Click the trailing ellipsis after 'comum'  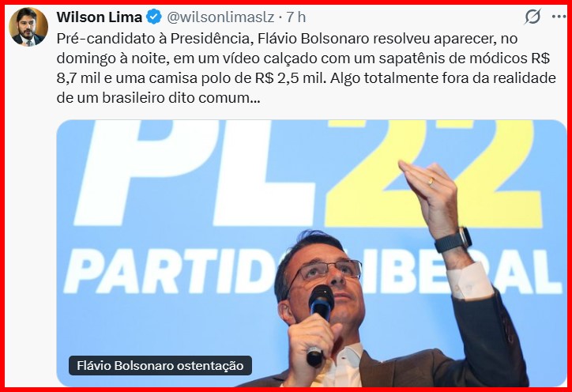pos(254,99)
